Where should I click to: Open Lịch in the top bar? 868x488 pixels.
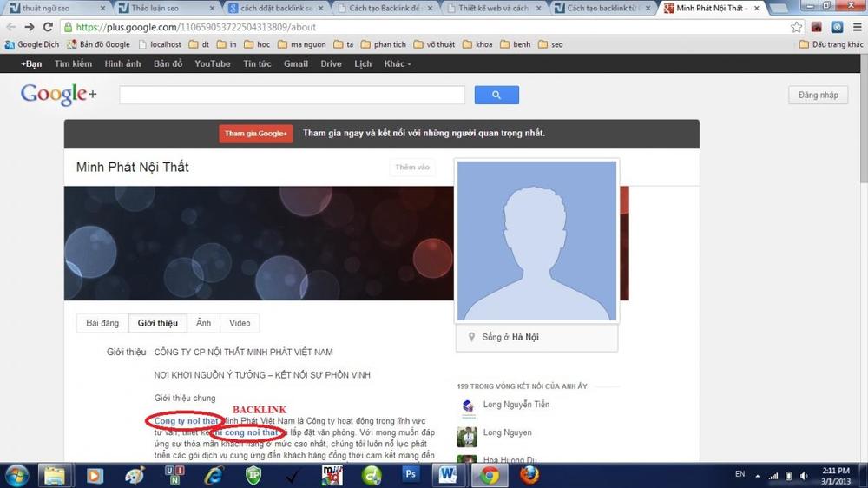click(363, 63)
